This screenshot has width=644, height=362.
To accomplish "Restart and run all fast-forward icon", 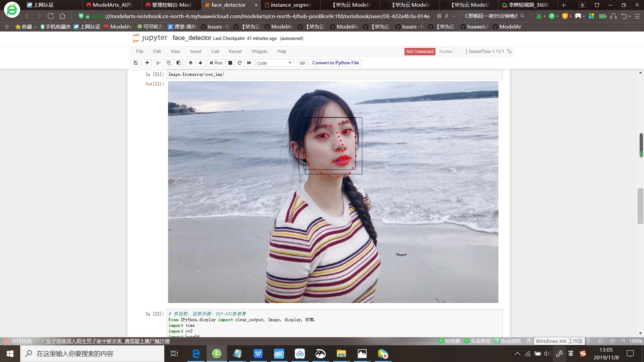I will (249, 63).
